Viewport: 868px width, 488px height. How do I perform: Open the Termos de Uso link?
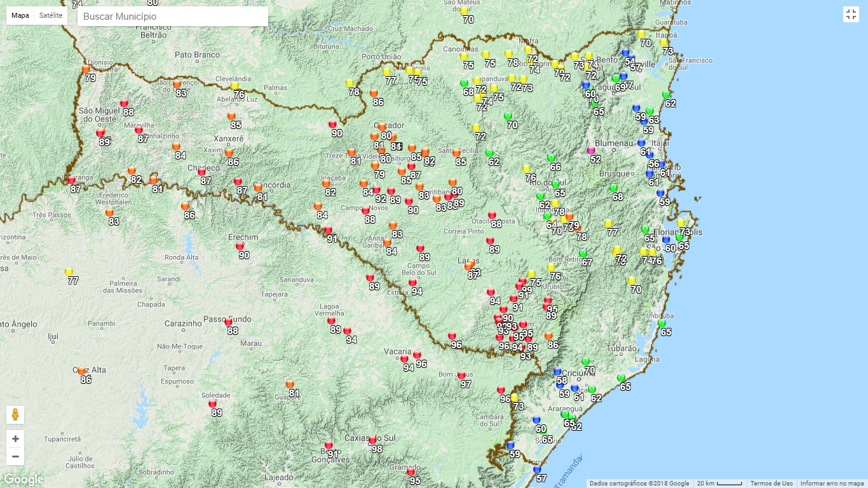pyautogui.click(x=771, y=484)
